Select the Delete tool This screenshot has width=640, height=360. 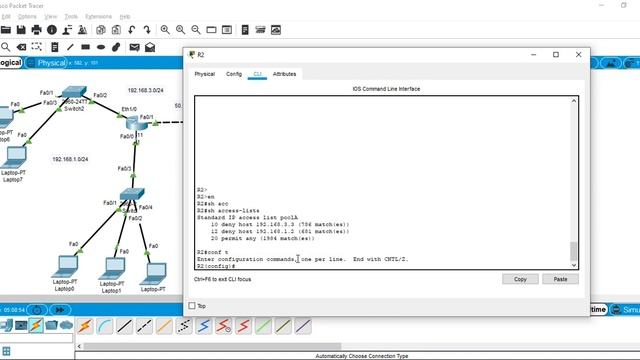click(21, 47)
